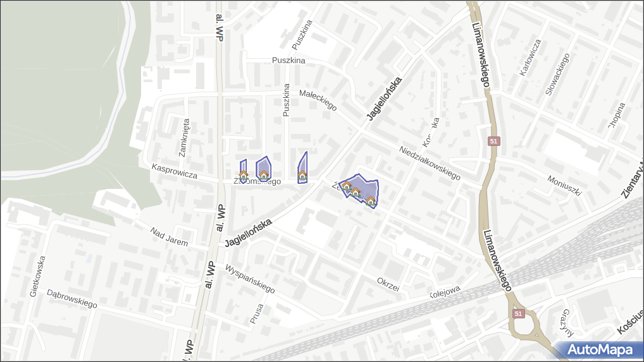Click the Dąbrowskiego street label

point(72,299)
